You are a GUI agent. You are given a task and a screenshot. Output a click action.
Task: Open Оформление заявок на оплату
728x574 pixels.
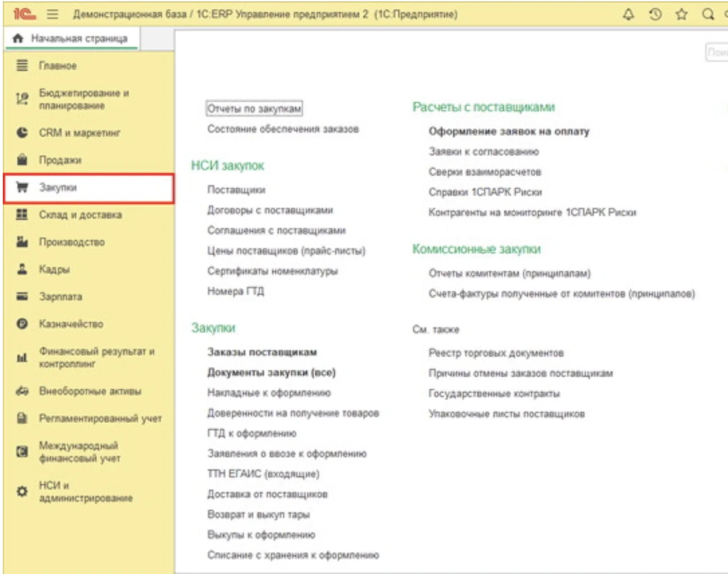(x=509, y=131)
